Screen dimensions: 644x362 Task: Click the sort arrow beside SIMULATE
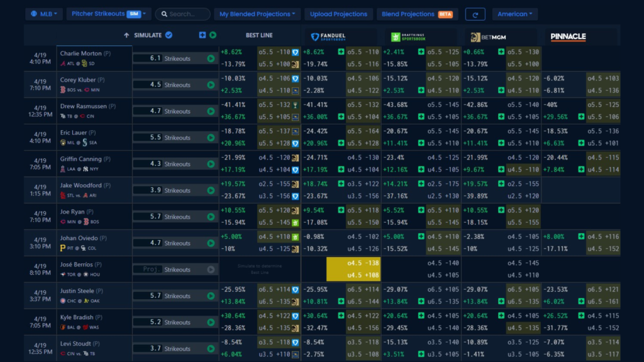[x=126, y=35]
